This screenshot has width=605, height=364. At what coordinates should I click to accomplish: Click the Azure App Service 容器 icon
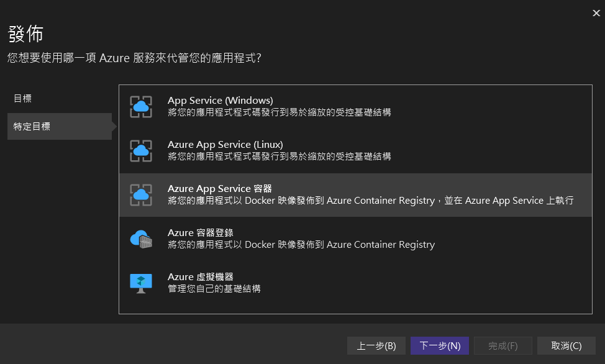[141, 195]
